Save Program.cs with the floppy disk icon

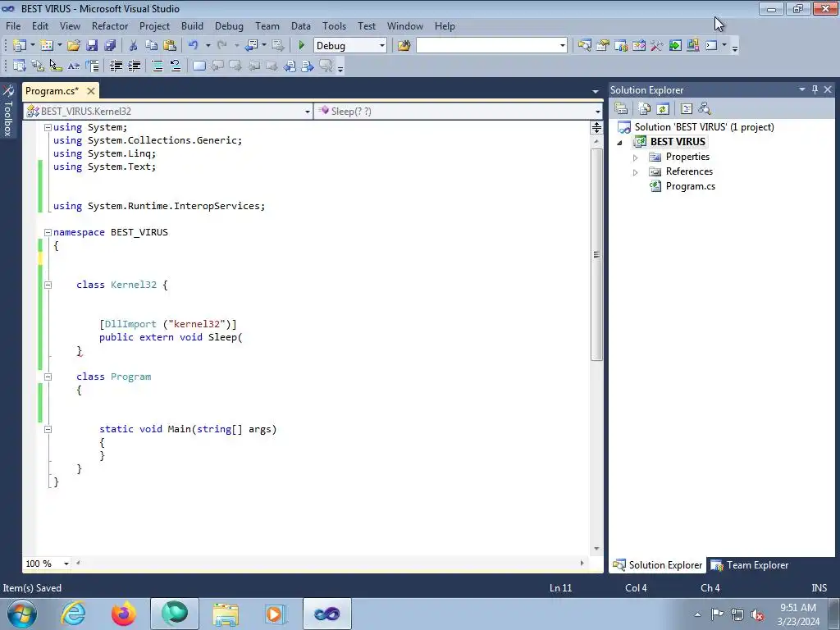point(92,46)
